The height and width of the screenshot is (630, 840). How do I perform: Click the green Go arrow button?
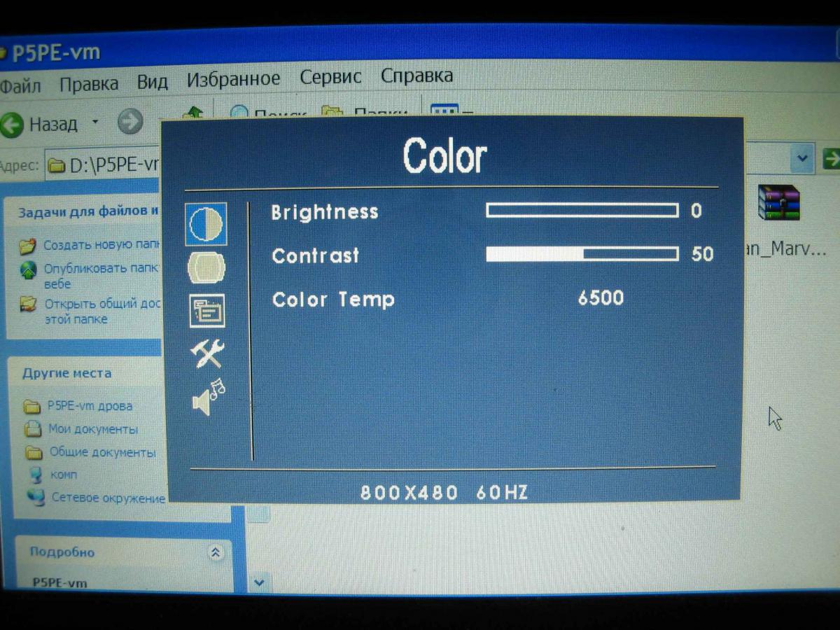click(x=830, y=158)
